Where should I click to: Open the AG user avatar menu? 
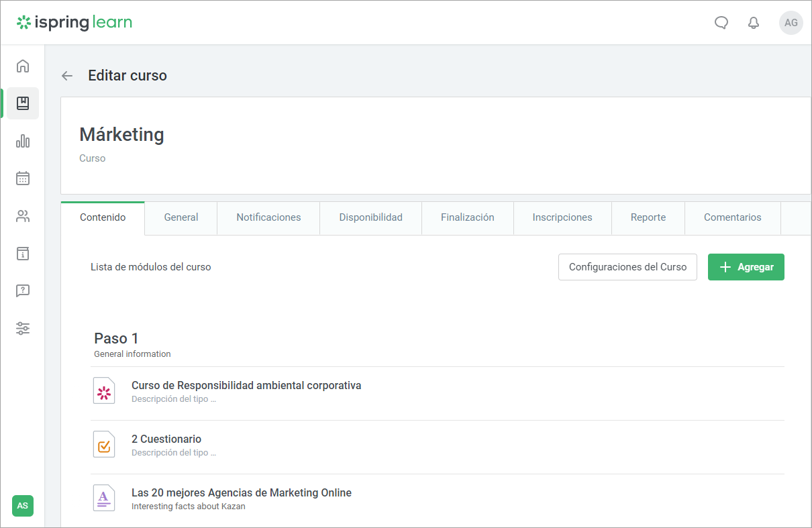pos(791,23)
